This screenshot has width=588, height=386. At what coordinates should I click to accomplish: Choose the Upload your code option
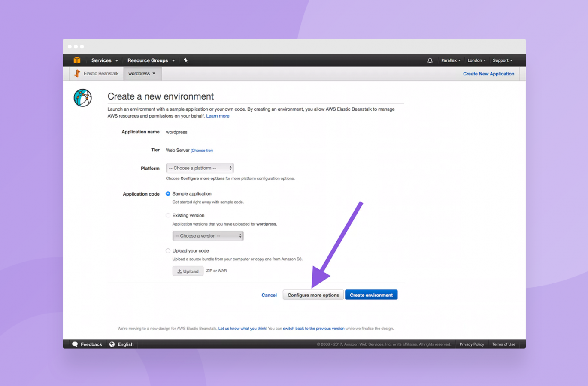168,251
